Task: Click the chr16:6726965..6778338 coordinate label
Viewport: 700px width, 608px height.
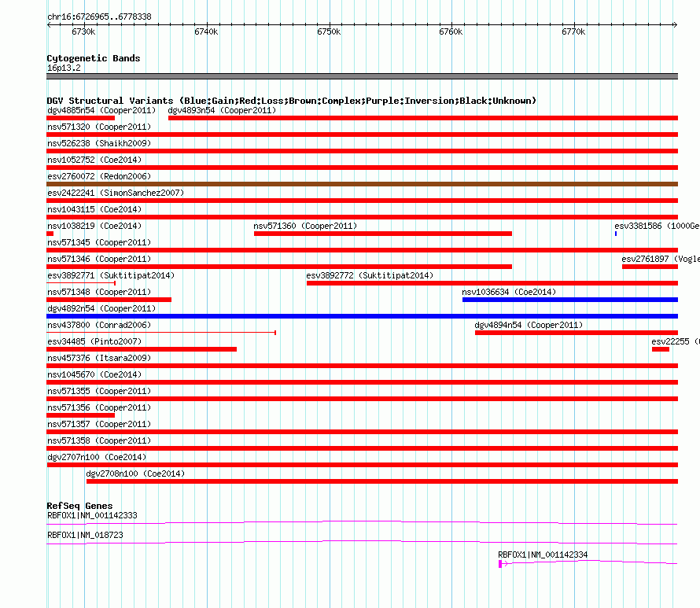Action: pos(100,17)
